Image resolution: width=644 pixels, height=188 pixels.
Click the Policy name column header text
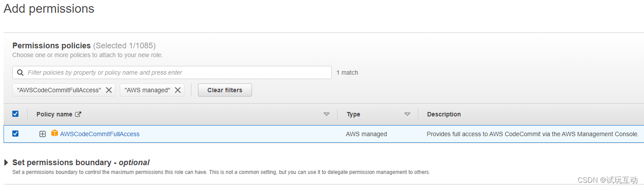coord(54,114)
